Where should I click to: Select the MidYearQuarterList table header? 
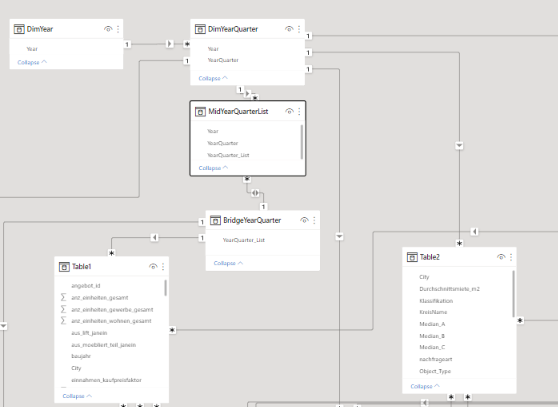248,112
